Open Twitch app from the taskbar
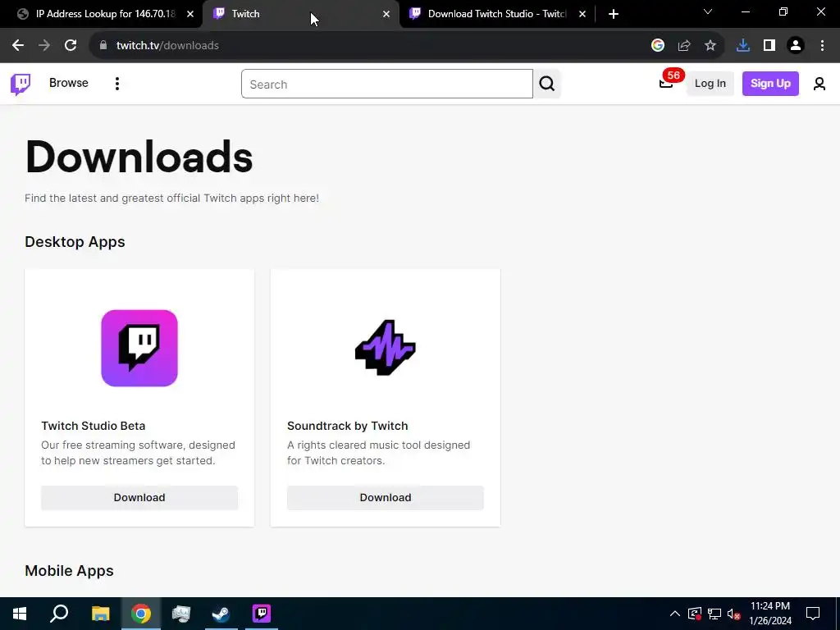This screenshot has width=840, height=630. 262,614
